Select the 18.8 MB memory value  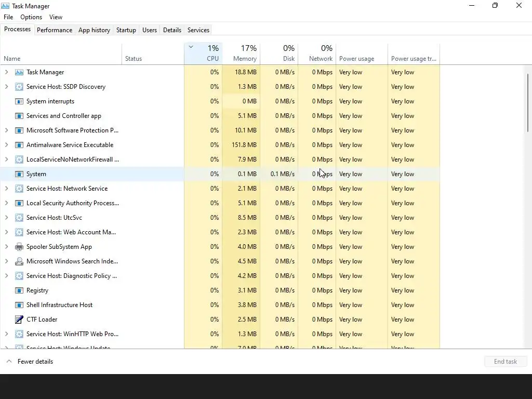coord(246,72)
